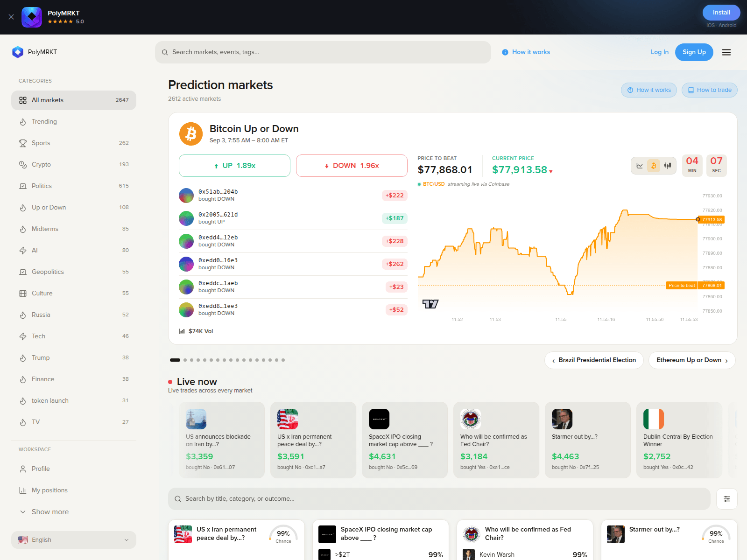The width and height of the screenshot is (747, 560).
Task: Click the Finance flame icon
Action: [x=23, y=379]
